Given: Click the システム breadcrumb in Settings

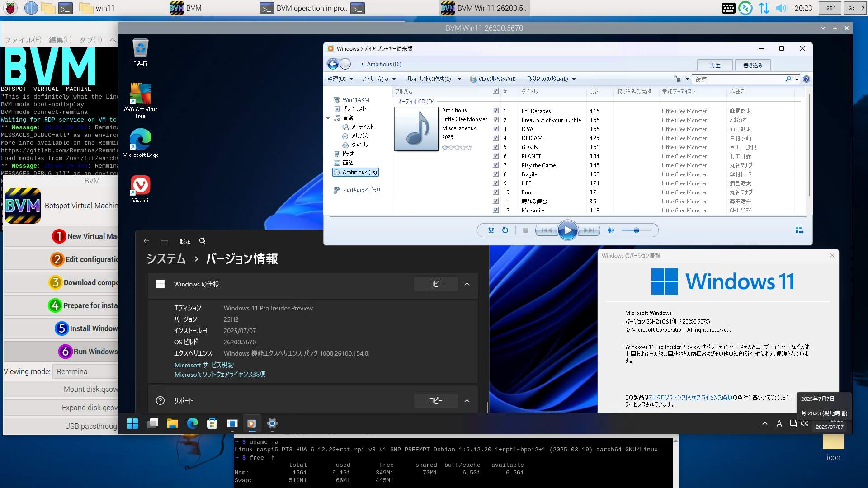Looking at the screenshot, I should click(x=166, y=259).
